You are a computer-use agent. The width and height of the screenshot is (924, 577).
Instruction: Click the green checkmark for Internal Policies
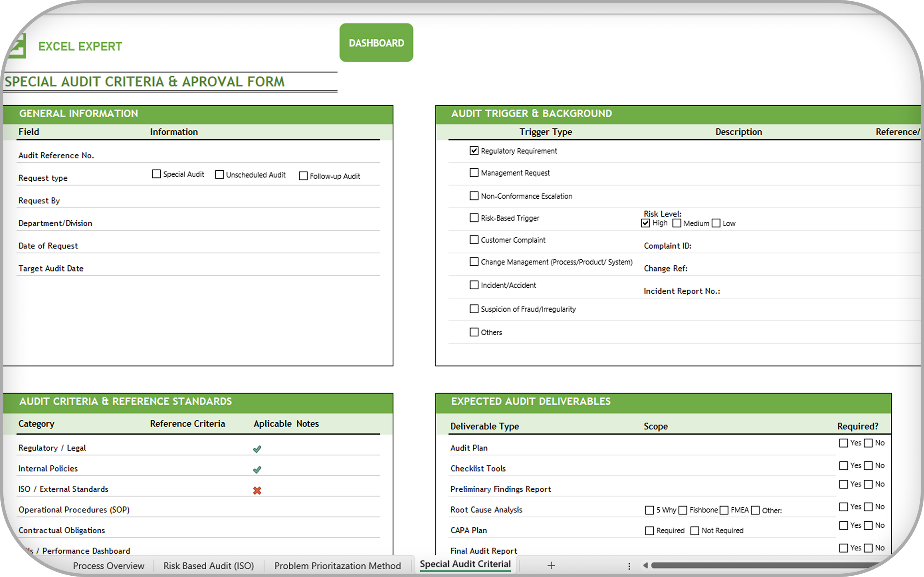point(257,470)
